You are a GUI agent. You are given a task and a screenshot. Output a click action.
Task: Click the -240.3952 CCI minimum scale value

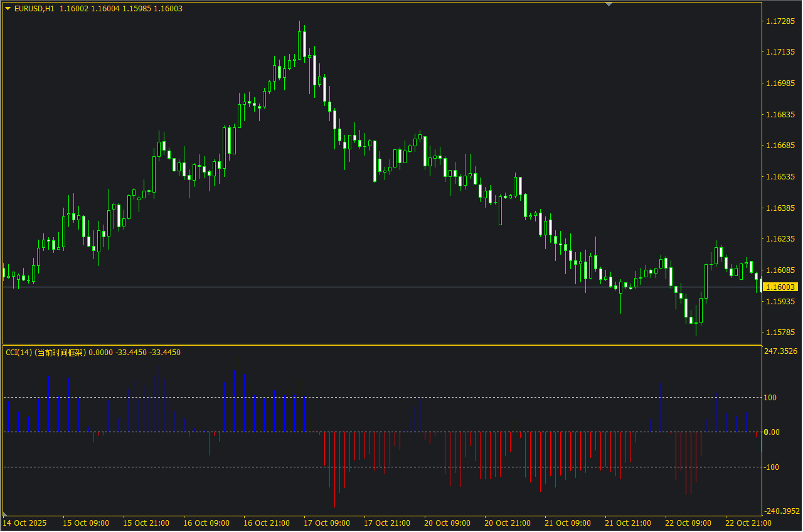782,511
